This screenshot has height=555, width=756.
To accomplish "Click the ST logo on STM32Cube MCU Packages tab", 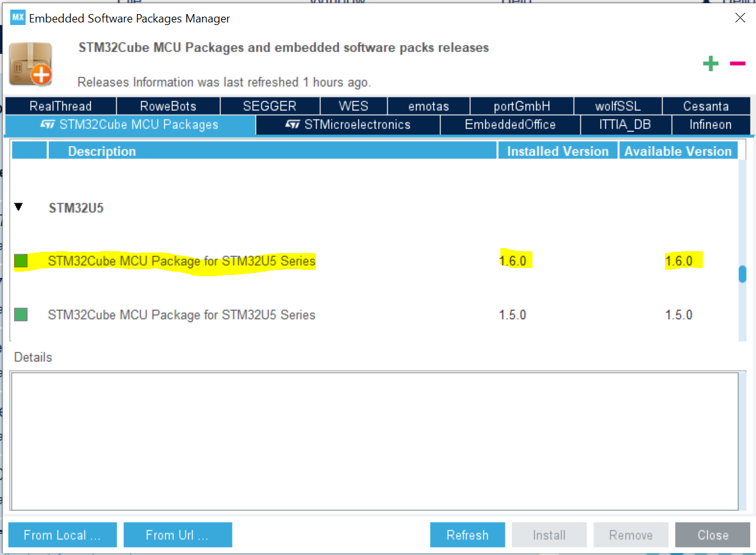I will pyautogui.click(x=48, y=125).
